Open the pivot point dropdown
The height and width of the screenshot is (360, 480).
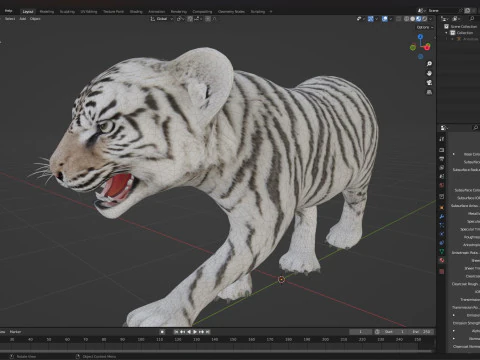tap(181, 19)
